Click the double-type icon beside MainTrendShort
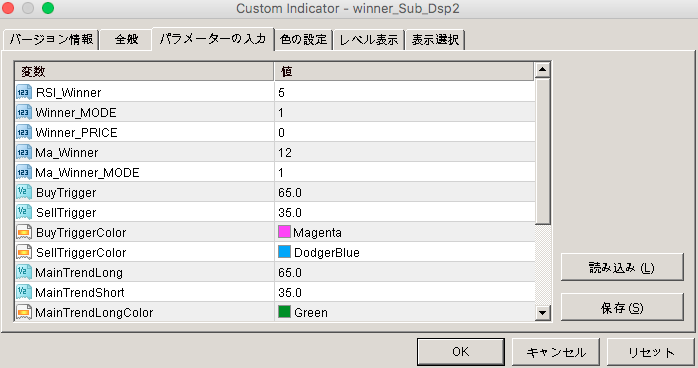The image size is (698, 368). tap(24, 292)
